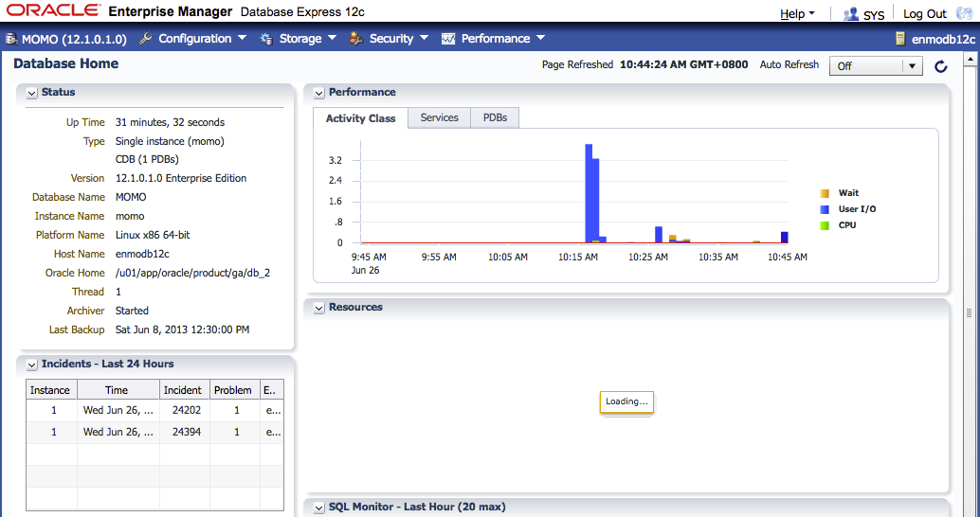Select incident 24202 row

pos(155,410)
